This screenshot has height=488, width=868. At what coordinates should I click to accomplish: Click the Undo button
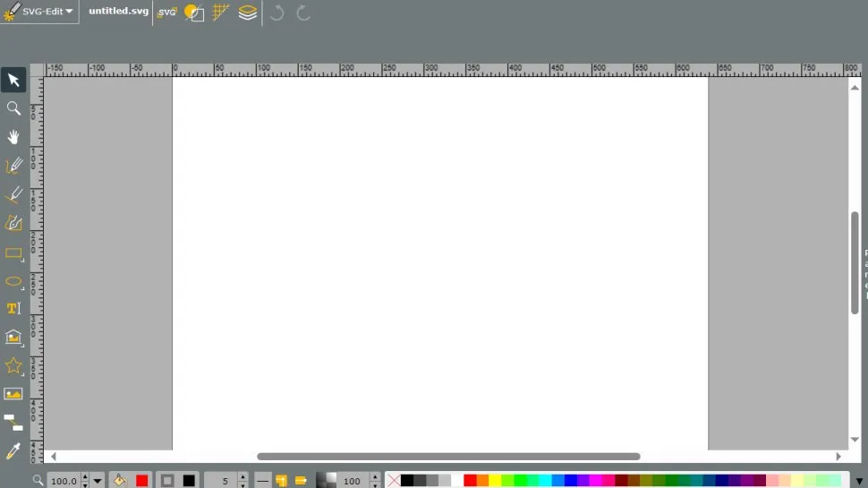(x=277, y=13)
